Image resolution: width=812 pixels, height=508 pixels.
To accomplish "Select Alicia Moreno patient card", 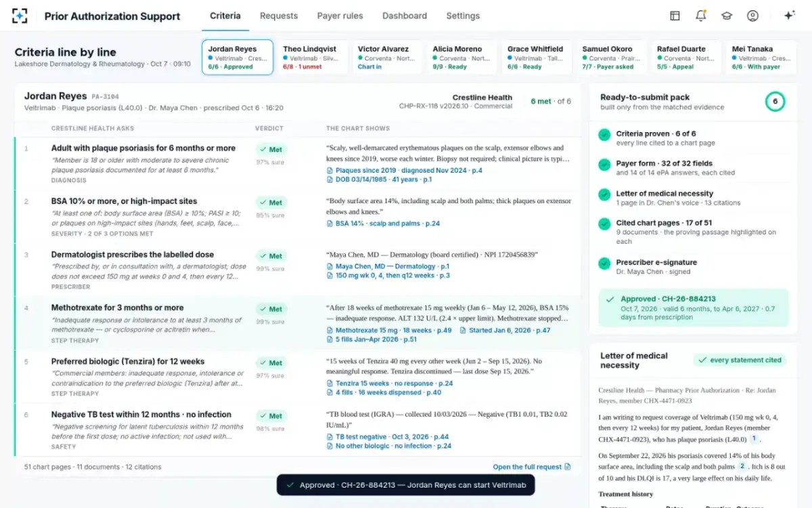I will pyautogui.click(x=461, y=58).
